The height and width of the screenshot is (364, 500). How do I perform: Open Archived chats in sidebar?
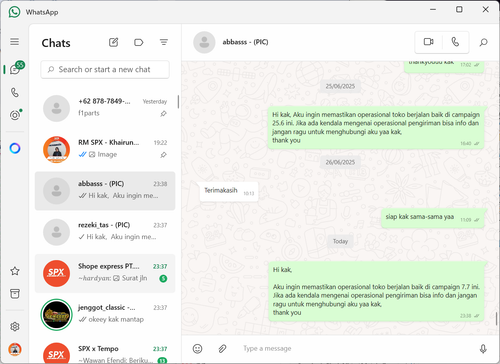(x=15, y=294)
